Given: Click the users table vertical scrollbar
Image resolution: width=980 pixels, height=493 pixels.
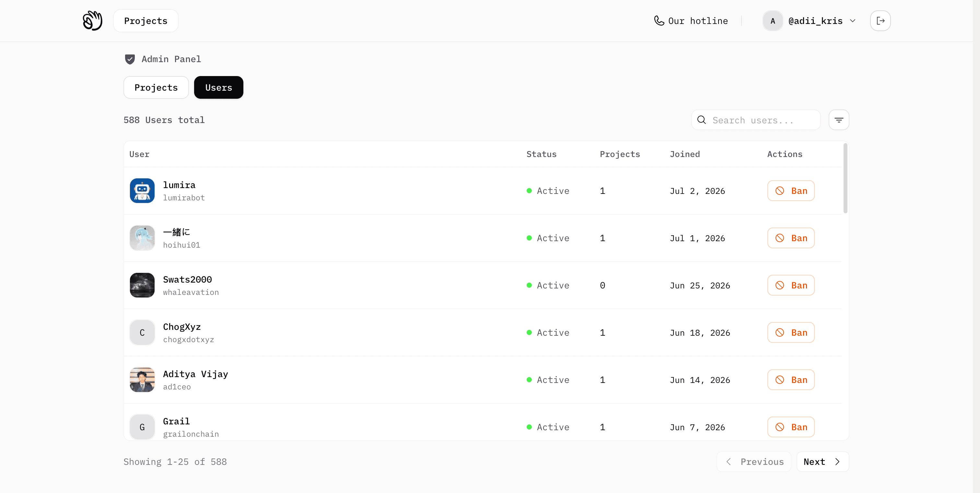Looking at the screenshot, I should coord(845,178).
